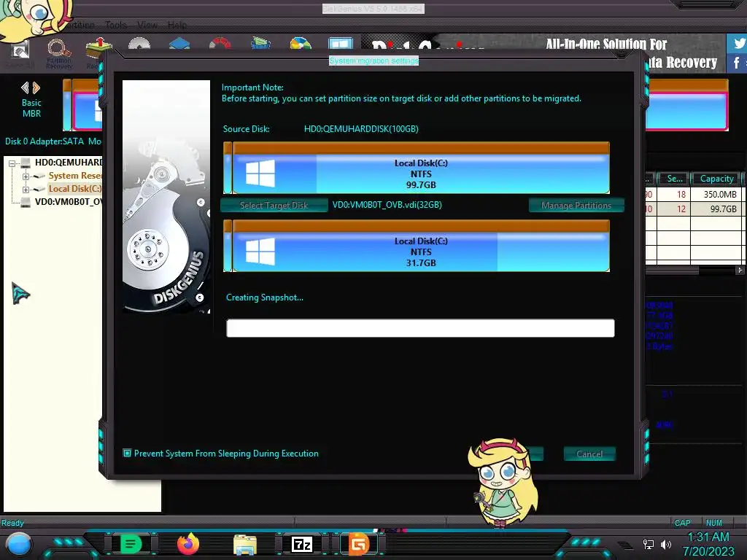The image size is (747, 560).
Task: Select Local Disk(C:) in the disk tree
Action: point(75,189)
